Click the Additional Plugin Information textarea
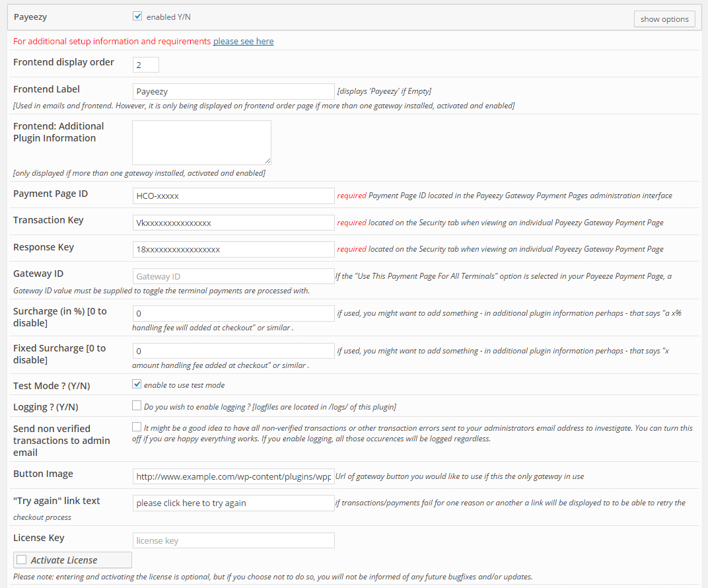Screen dimensions: 708x588 click(201, 142)
